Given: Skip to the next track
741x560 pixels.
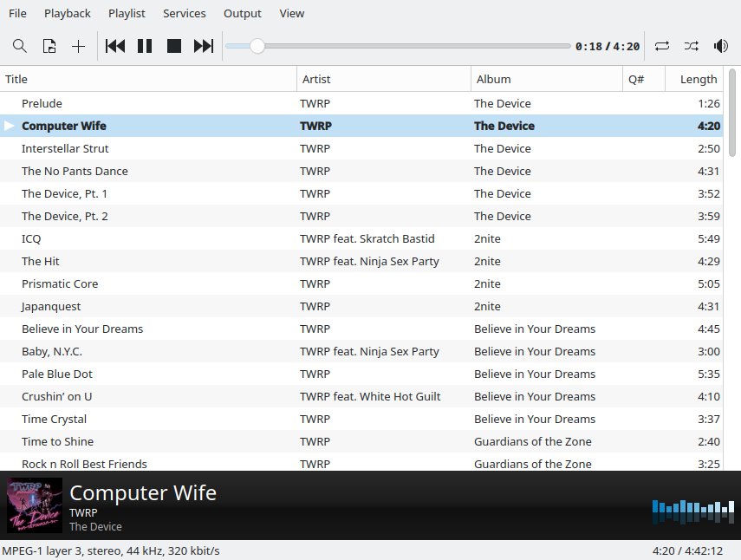Looking at the screenshot, I should [x=204, y=46].
